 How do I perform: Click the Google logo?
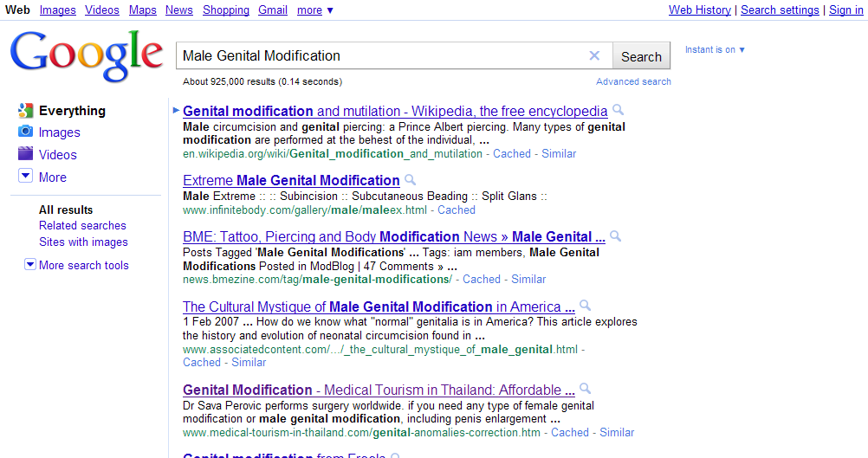click(x=87, y=56)
